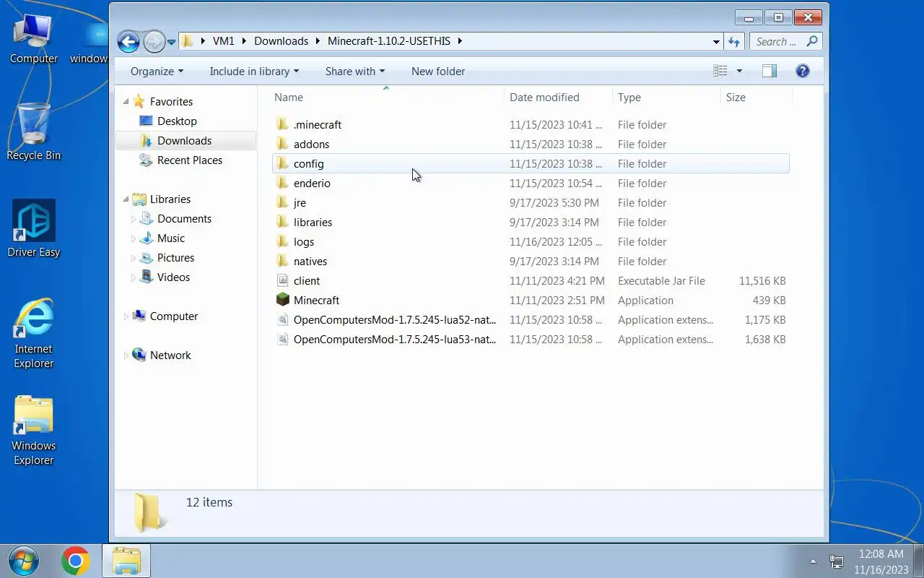Click the taskbar clock showing 12:08 AM

pos(881,554)
